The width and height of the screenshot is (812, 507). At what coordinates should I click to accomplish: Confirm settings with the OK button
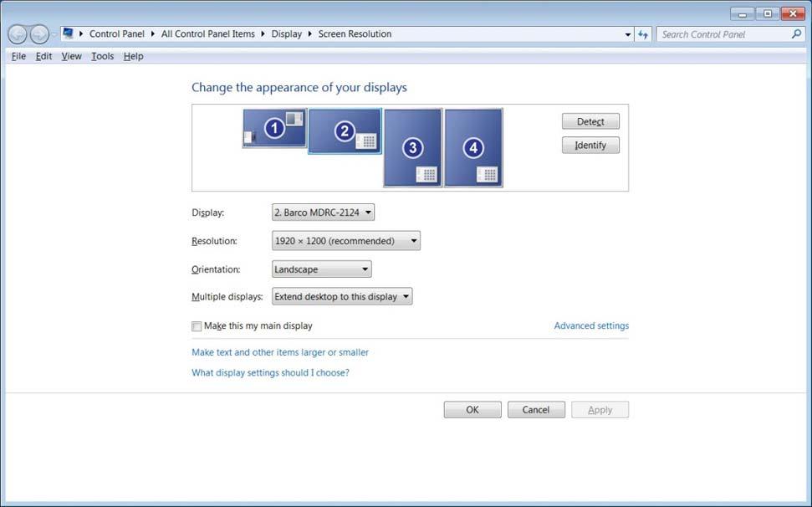pos(472,410)
